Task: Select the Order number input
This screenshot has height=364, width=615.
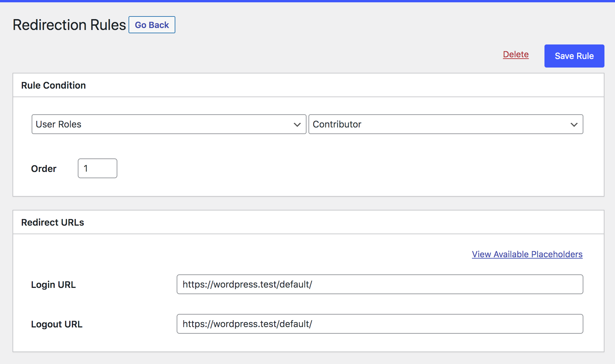Action: (x=97, y=168)
